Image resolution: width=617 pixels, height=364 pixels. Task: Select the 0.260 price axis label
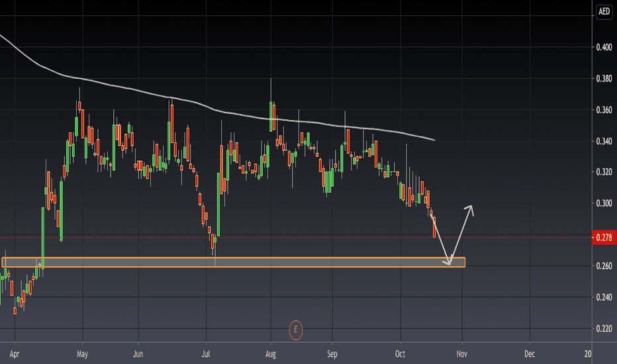pos(604,266)
